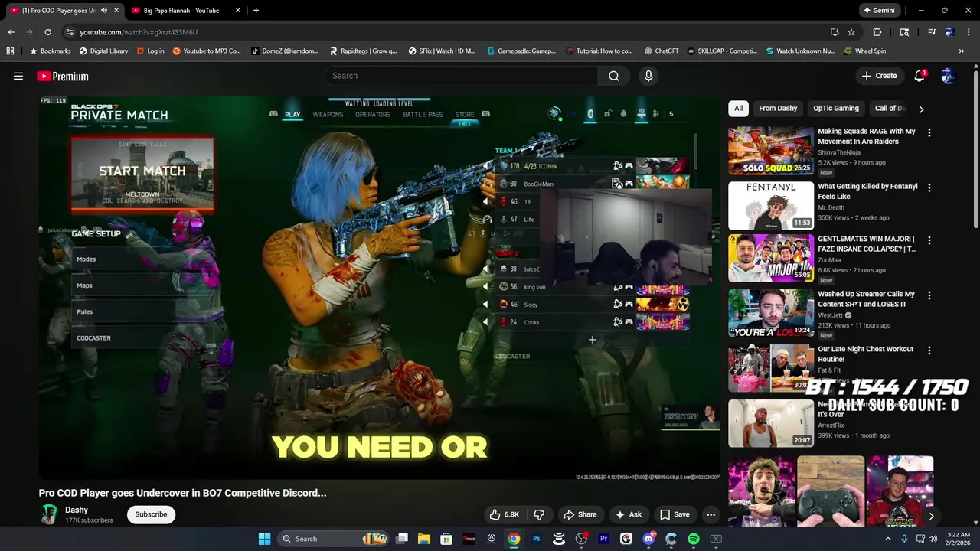Click the Create button
980x551 pixels.
pos(879,76)
